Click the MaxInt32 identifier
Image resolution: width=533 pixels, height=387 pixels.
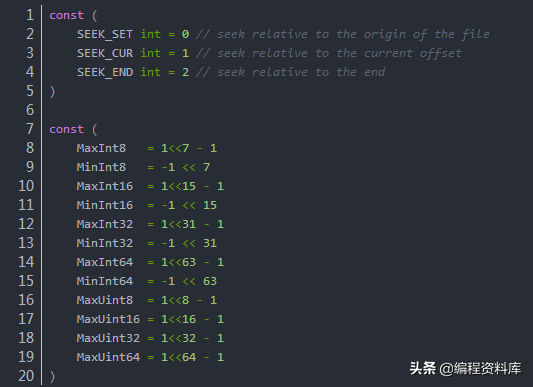pyautogui.click(x=105, y=224)
